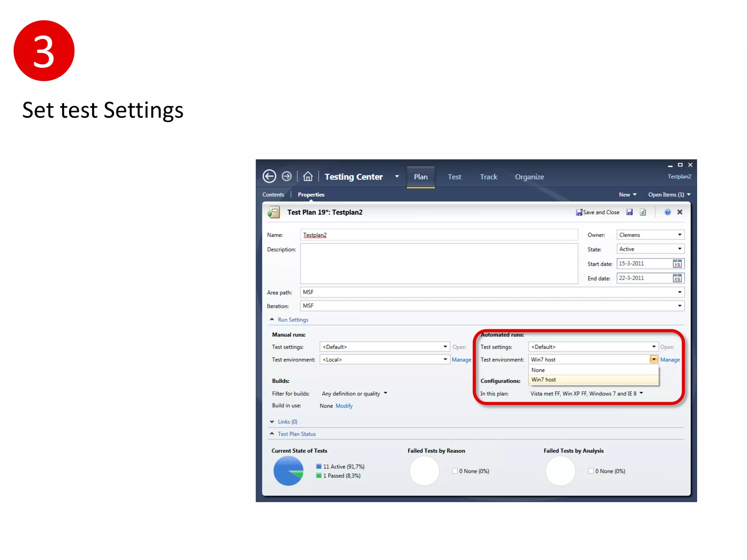Click the refresh plan icon
The image size is (747, 560).
pyautogui.click(x=643, y=212)
